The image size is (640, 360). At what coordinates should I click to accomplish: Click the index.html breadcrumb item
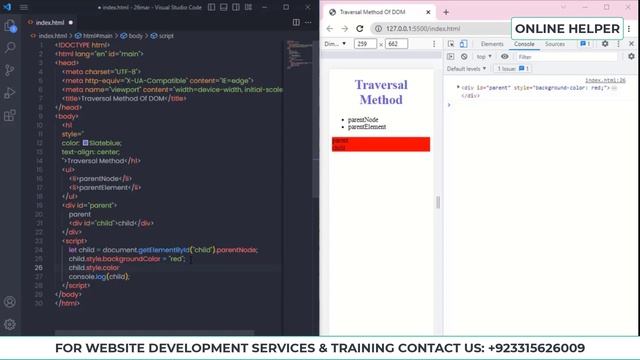point(53,36)
